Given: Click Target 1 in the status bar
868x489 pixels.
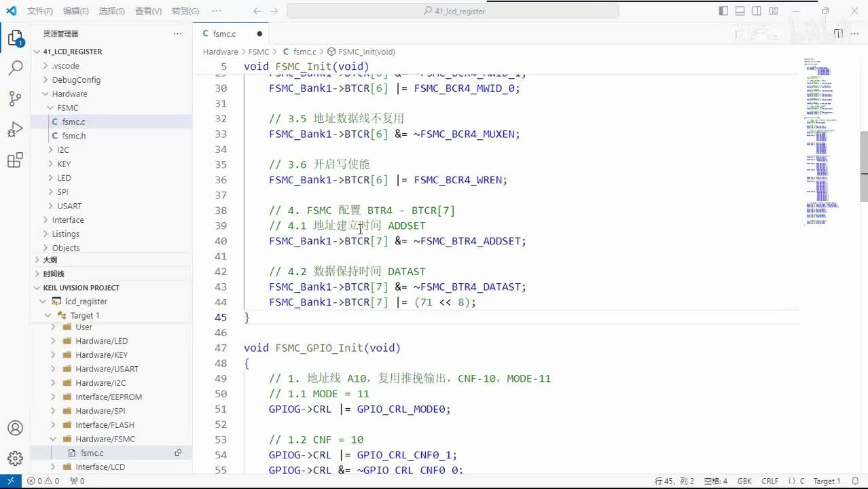Looking at the screenshot, I should [x=827, y=481].
